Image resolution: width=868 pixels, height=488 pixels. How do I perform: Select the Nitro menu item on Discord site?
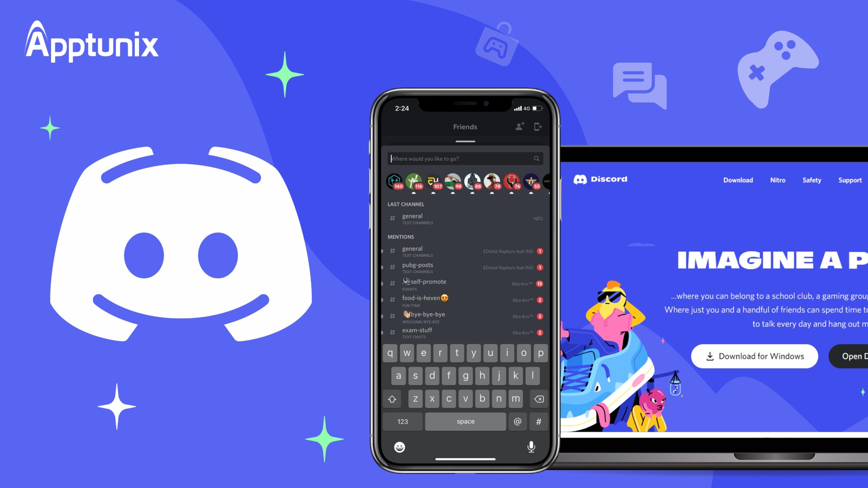pos(778,180)
